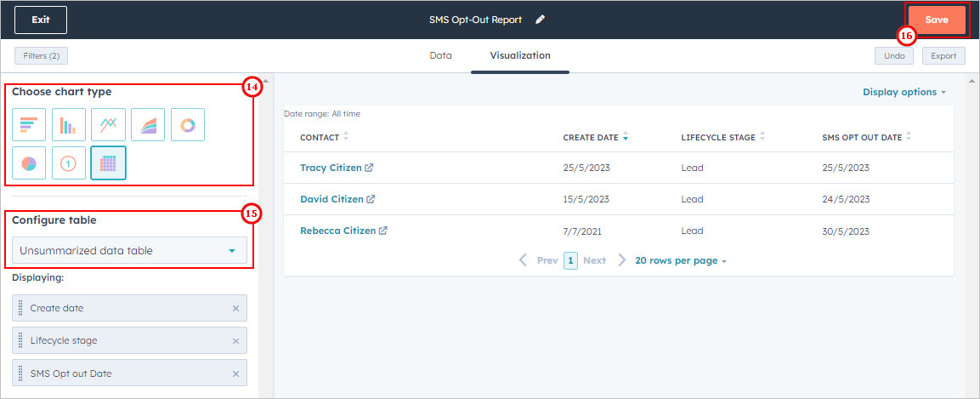Select page 1 in pagination
Viewport: 980px width, 399px height.
(570, 261)
